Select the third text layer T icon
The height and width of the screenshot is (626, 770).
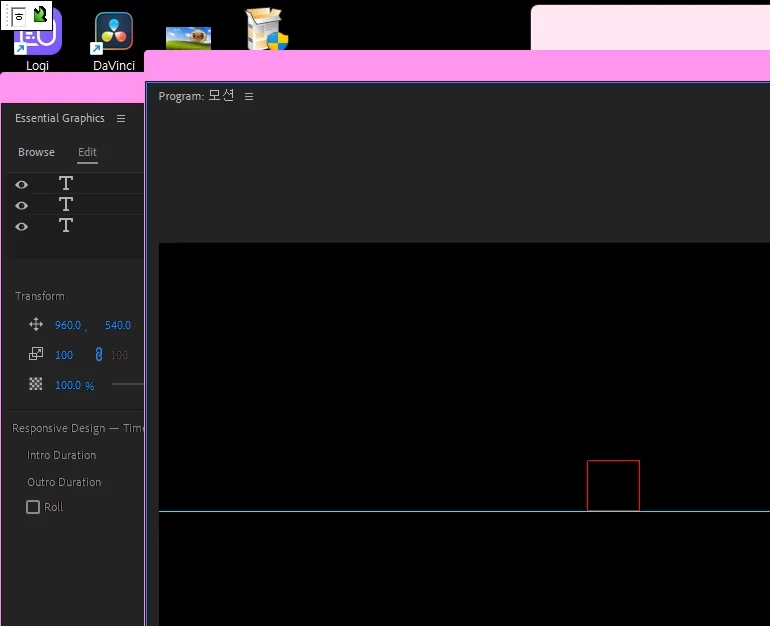66,225
